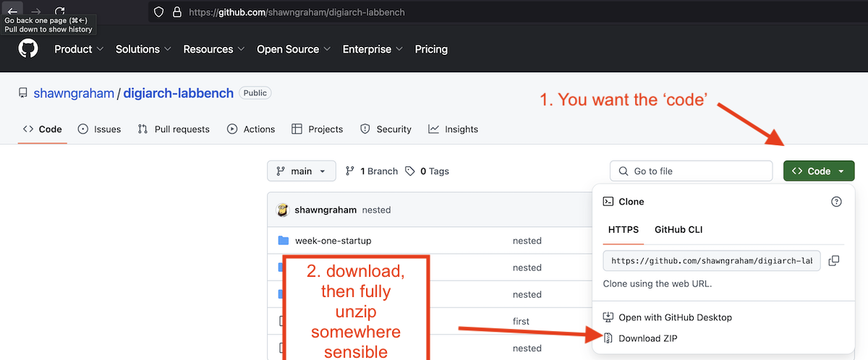
Task: Click the Public visibility badge
Action: [255, 93]
